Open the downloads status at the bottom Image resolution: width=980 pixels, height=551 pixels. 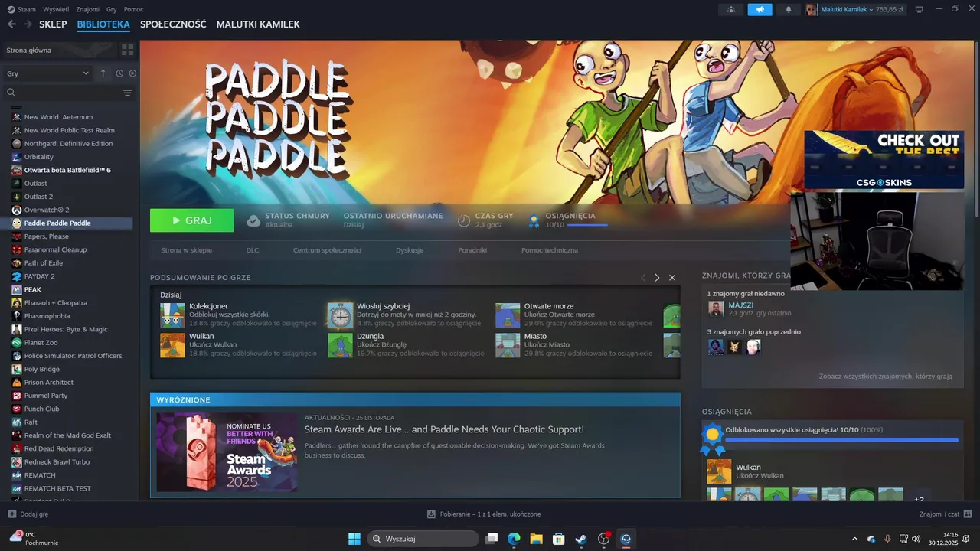(x=484, y=514)
